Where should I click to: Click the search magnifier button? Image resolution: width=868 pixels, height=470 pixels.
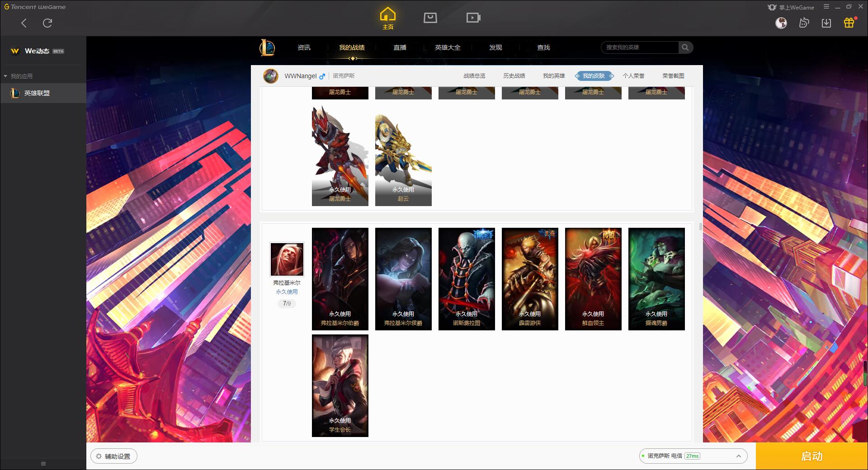685,47
